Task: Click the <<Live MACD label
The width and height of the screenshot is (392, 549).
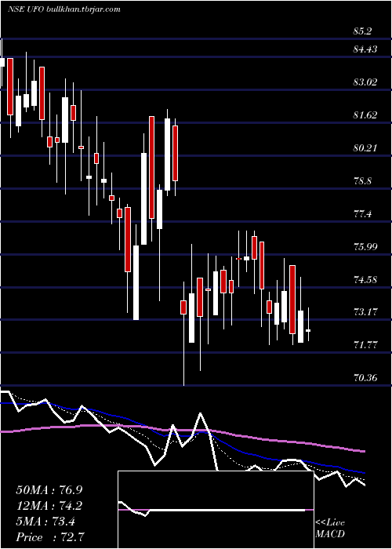Action: 330,529
